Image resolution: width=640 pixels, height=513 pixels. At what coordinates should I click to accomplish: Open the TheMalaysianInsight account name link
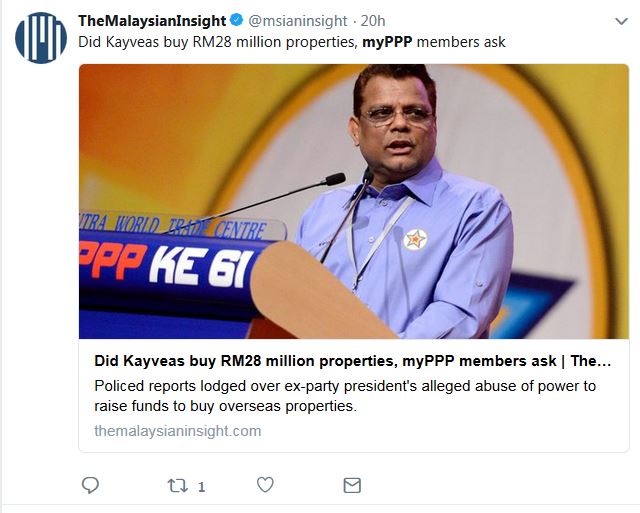152,20
